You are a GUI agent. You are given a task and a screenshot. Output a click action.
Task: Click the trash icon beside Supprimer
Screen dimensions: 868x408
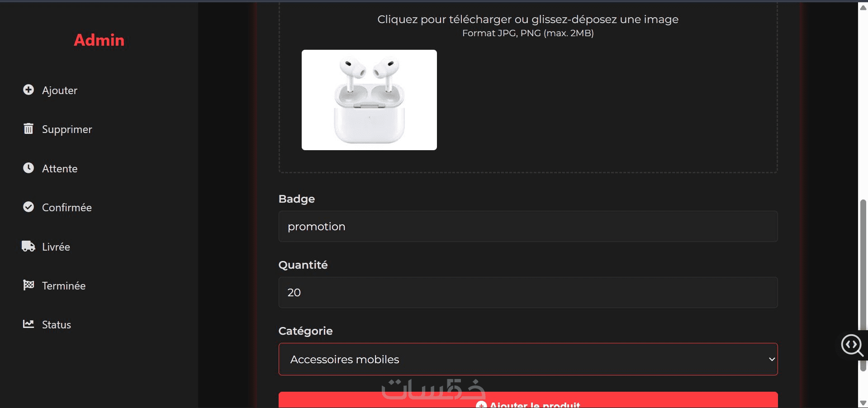28,128
